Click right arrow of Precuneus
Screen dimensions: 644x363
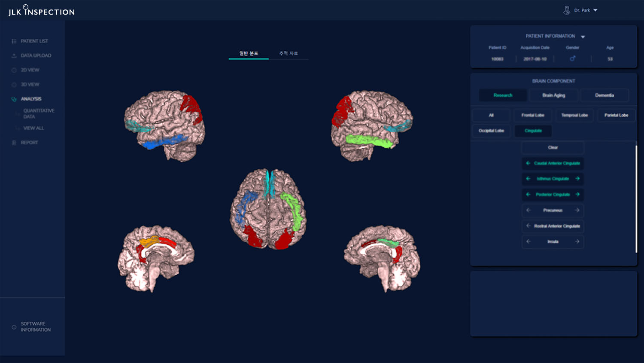[577, 210]
